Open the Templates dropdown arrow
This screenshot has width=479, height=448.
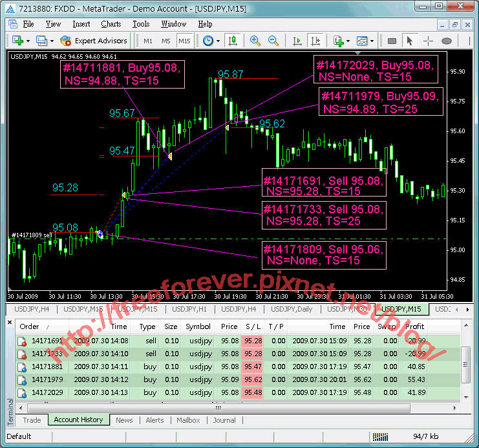372,41
